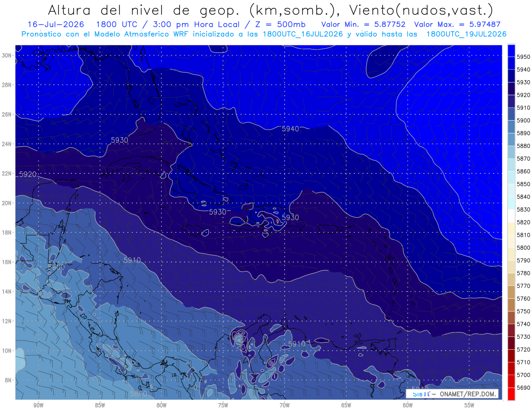Click the 5690 value on the color legend
The height and width of the screenshot is (411, 532).
pyautogui.click(x=524, y=387)
